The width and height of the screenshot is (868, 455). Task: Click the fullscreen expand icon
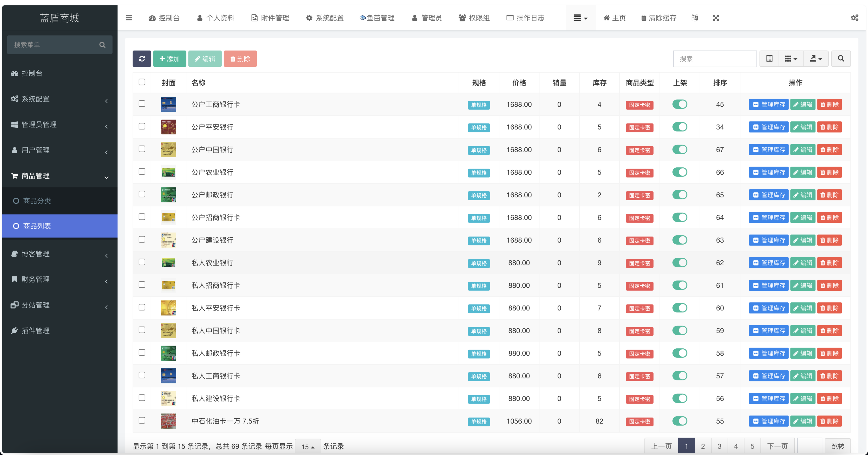[x=716, y=18]
